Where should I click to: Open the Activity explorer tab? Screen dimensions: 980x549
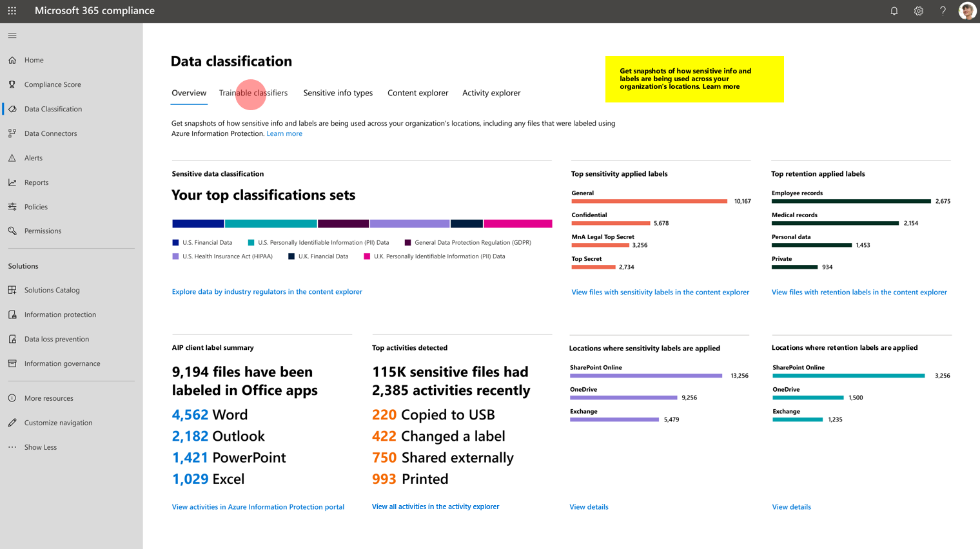pos(491,93)
